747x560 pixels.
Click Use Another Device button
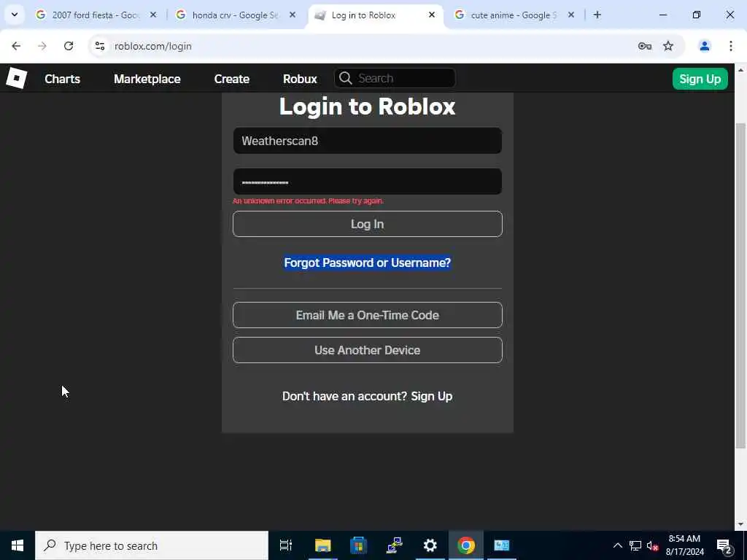point(368,350)
